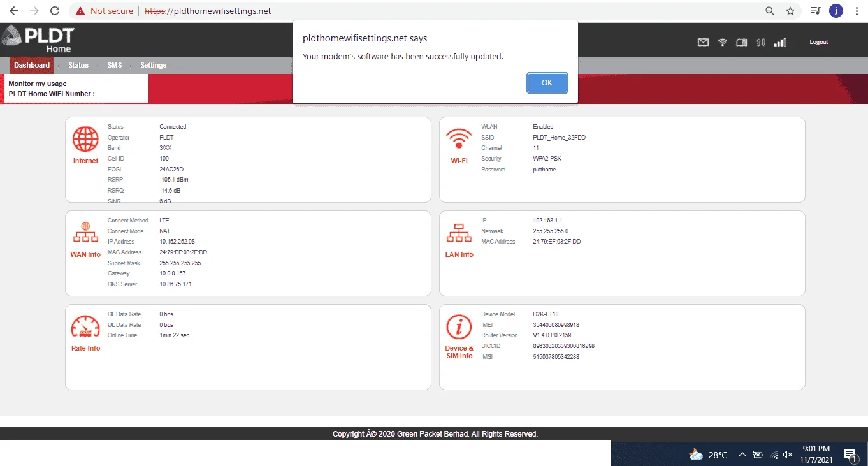Click 'PLDT Home WiFi Number :' label
The image size is (868, 466).
(52, 94)
